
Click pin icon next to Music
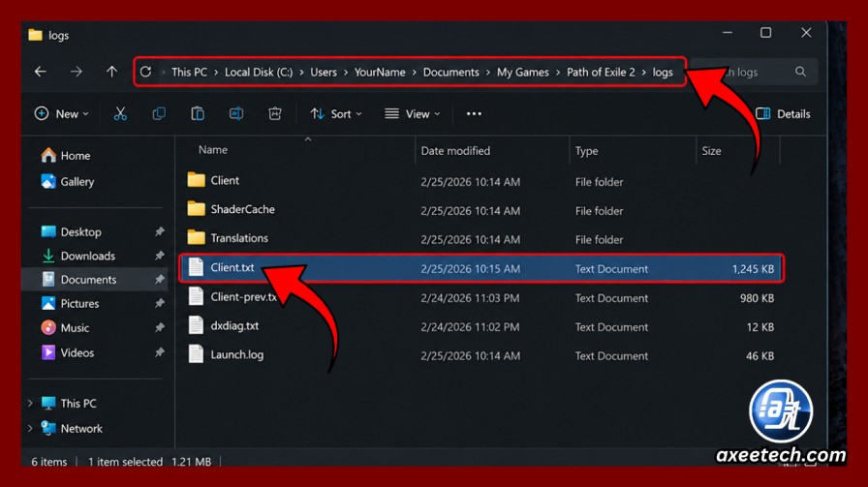[x=160, y=327]
